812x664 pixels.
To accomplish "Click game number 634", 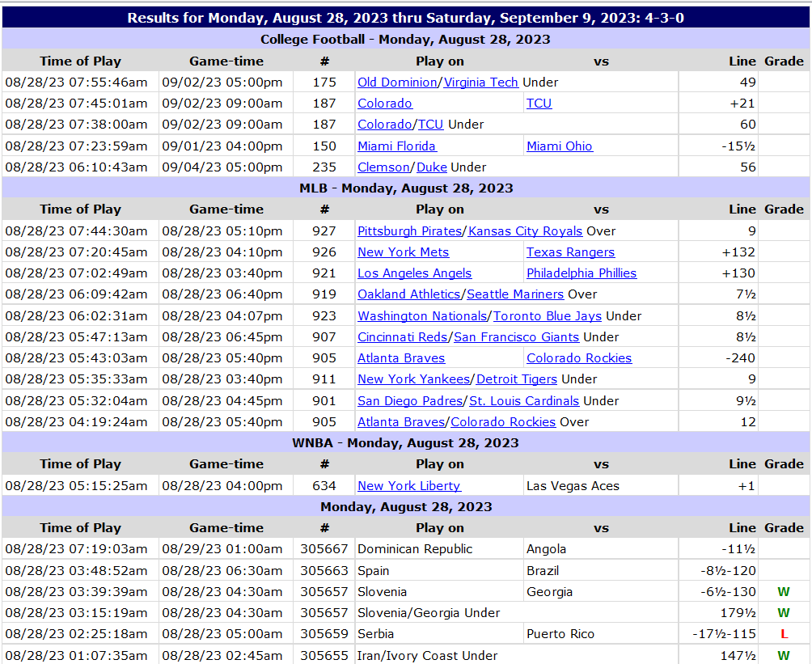I will click(x=324, y=486).
